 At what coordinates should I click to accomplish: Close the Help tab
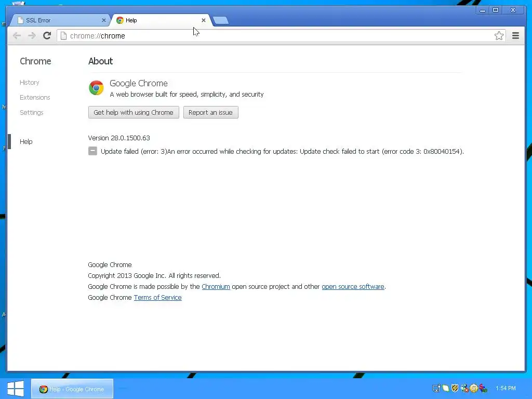click(204, 20)
